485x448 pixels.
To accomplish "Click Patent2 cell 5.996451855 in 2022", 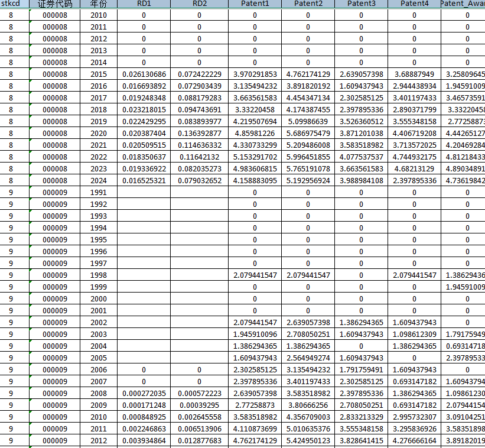I will point(308,157).
